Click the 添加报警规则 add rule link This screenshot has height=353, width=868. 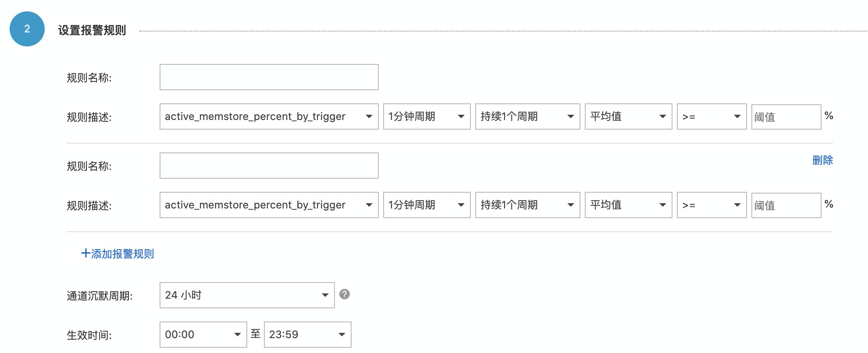tap(117, 254)
